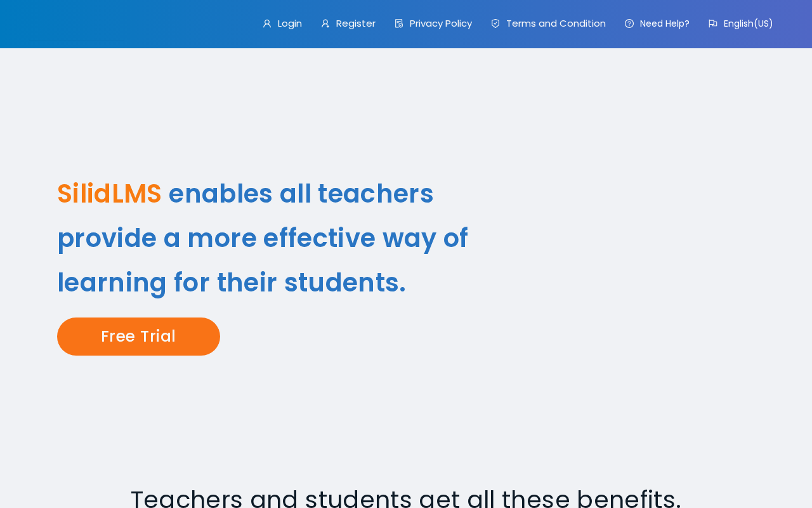Click the Terms and Condition shield icon
Screen dimensions: 812x508
tap(495, 23)
